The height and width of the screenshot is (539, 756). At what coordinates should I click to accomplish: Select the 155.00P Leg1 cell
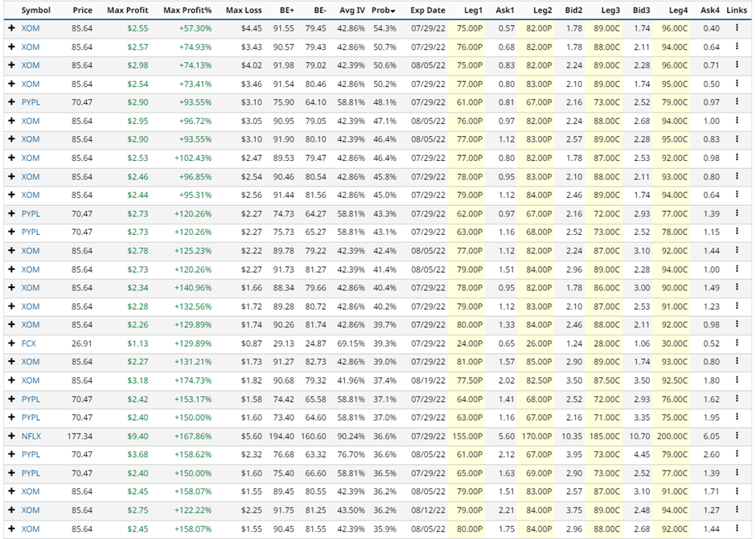468,436
